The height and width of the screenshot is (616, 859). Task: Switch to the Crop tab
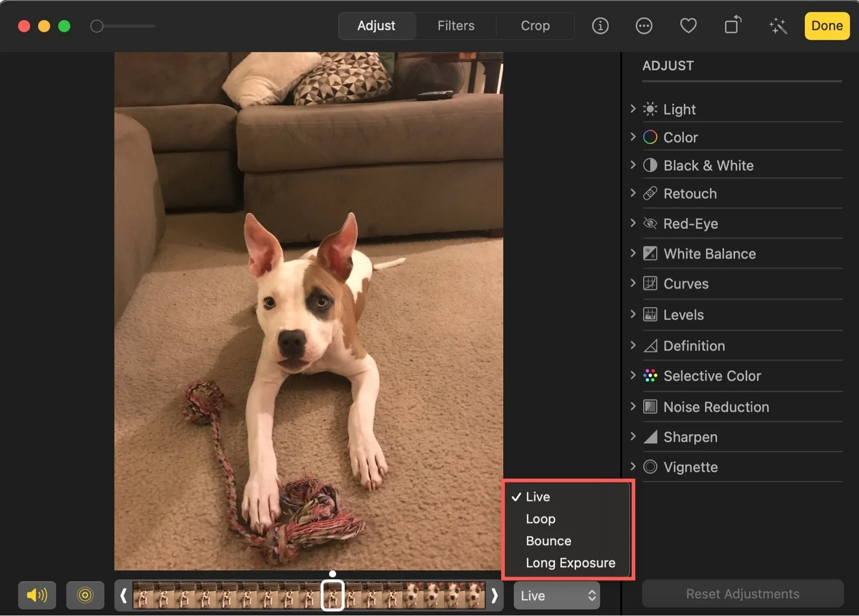pos(535,26)
